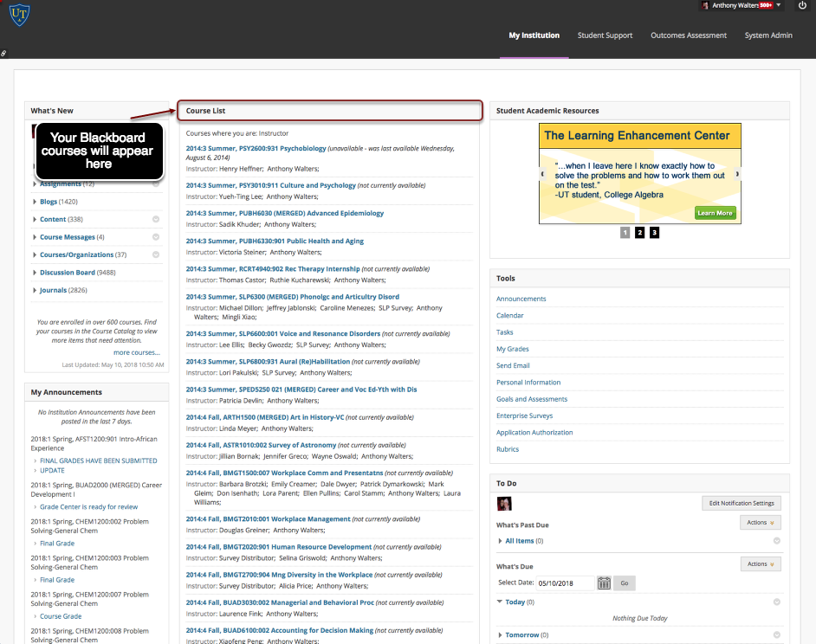Open the calendar date picker icon
This screenshot has width=816, height=644.
click(x=604, y=583)
